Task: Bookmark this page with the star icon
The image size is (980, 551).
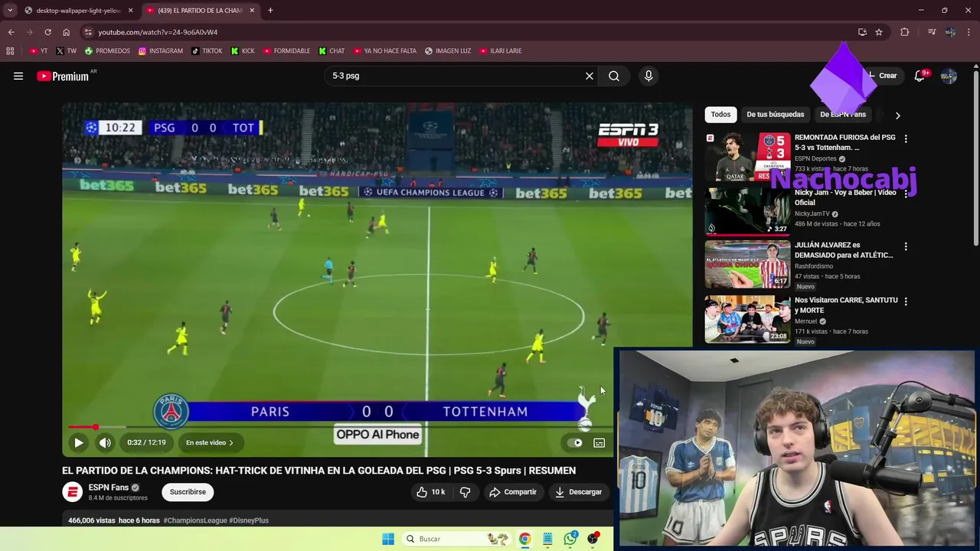Action: coord(879,32)
